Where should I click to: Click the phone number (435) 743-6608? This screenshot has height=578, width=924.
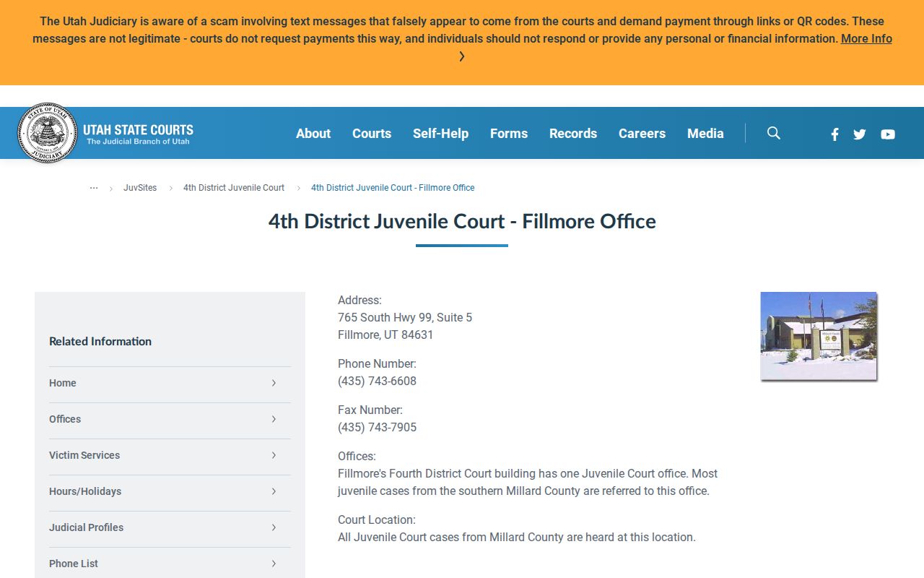tap(377, 381)
